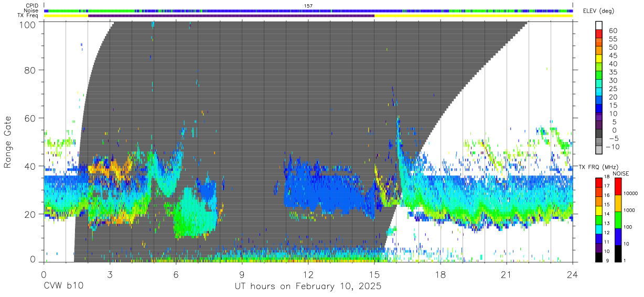Click the x-axis tick label '21'
The width and height of the screenshot is (644, 297).
point(507,274)
